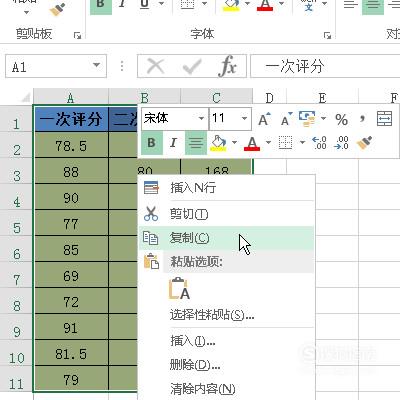Click scissors icon beside 剪切
The image size is (400, 400).
point(151,214)
